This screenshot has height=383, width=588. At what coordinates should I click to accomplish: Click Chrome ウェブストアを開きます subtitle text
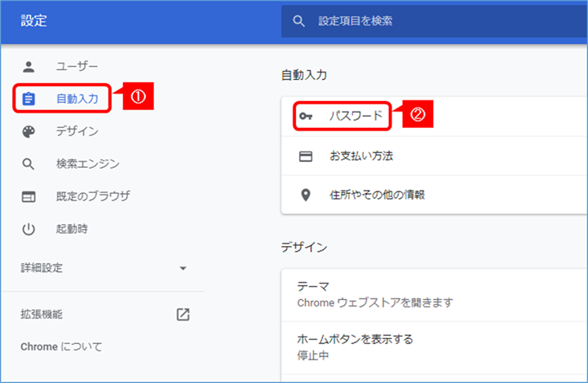[375, 303]
